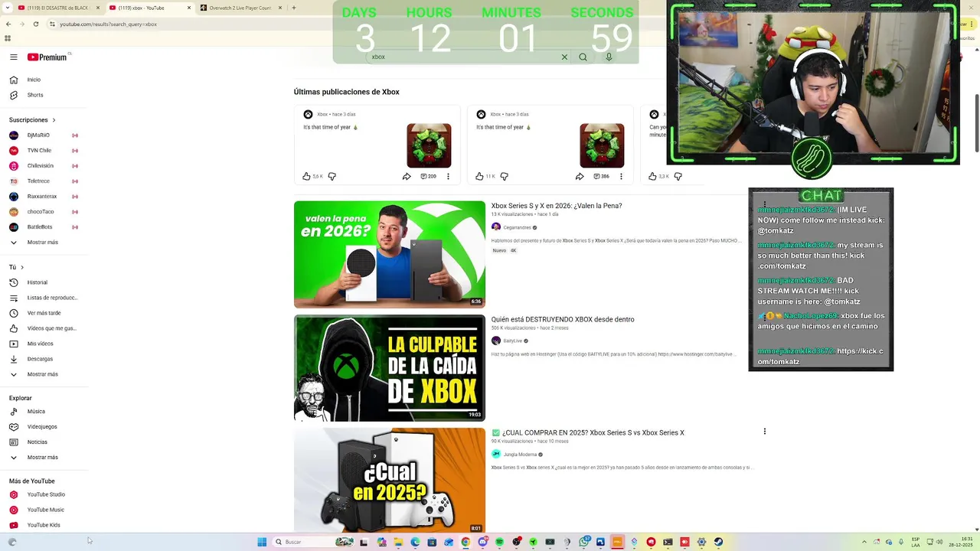This screenshot has height=551, width=980.
Task: Open Spotify from the taskbar
Action: click(x=499, y=542)
